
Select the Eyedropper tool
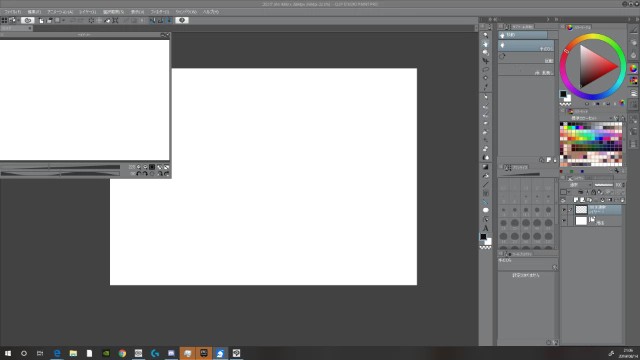(x=485, y=87)
